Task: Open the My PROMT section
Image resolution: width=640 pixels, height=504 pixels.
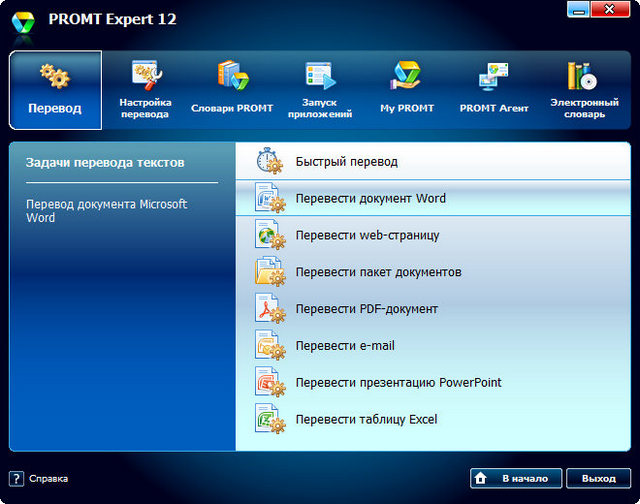Action: tap(406, 90)
